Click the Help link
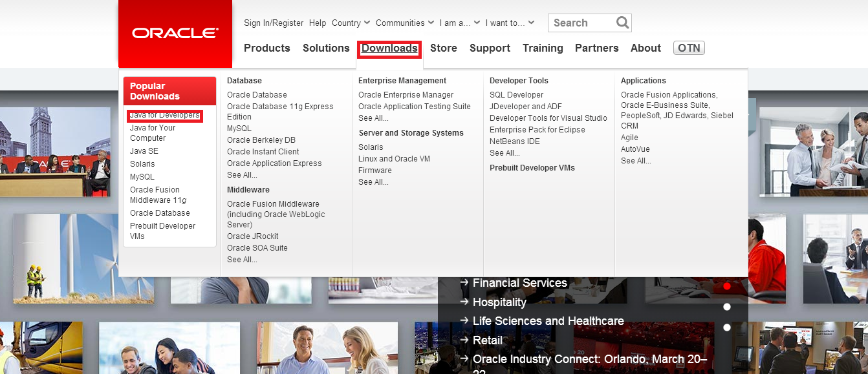868x374 pixels. [318, 23]
